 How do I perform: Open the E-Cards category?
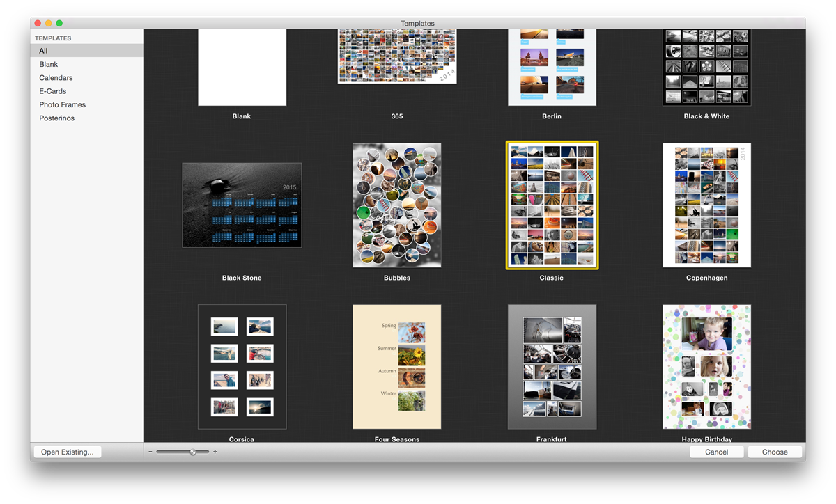point(52,91)
